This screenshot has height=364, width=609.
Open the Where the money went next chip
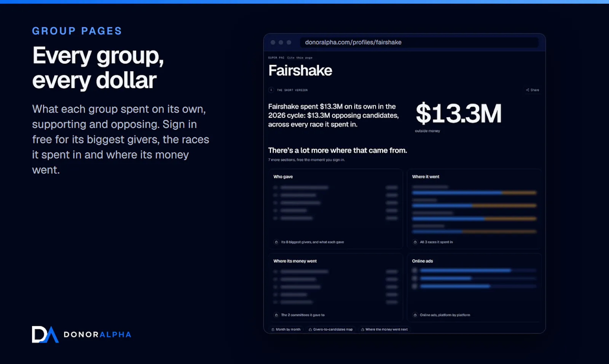[384, 329]
